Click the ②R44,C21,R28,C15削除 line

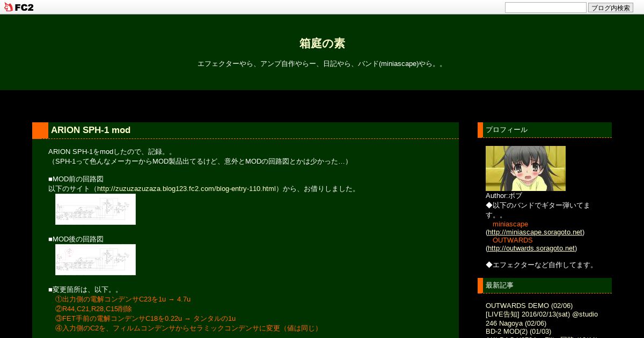93,309
